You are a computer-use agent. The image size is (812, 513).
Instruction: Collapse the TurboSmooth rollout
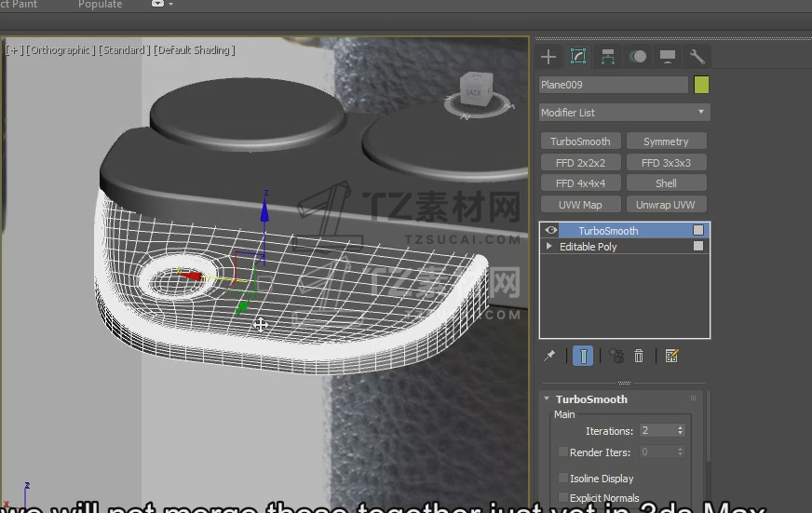click(x=548, y=399)
